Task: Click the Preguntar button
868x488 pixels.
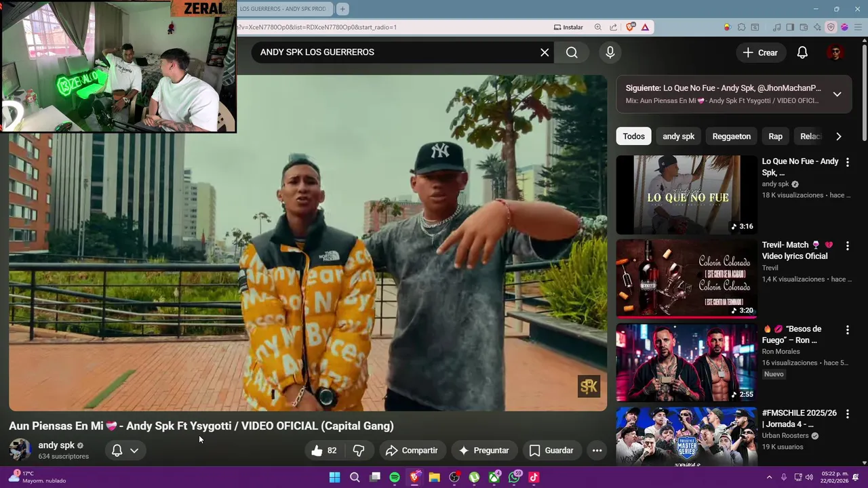Action: coord(484,450)
